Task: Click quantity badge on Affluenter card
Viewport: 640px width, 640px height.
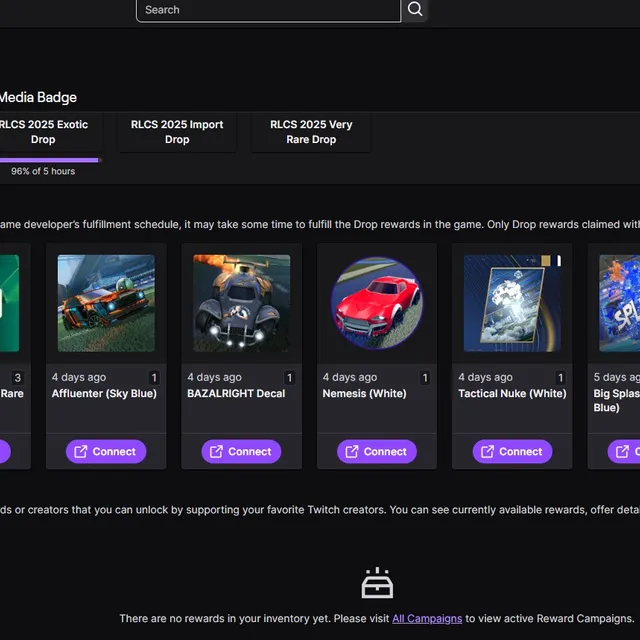Action: (x=154, y=378)
